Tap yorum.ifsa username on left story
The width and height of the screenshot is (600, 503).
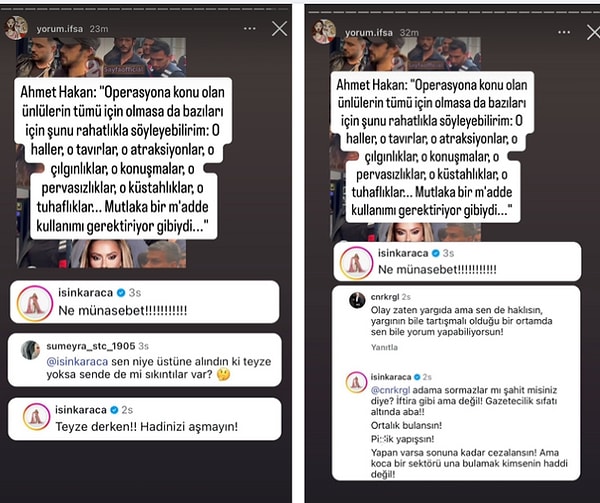pyautogui.click(x=60, y=29)
